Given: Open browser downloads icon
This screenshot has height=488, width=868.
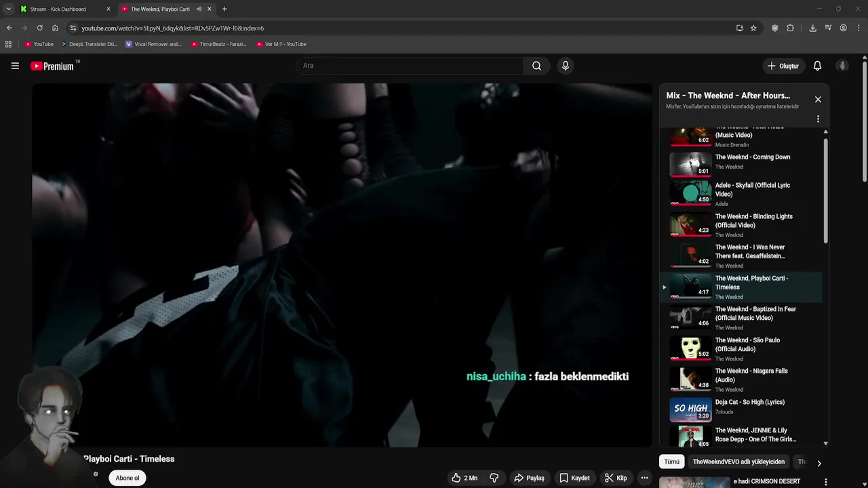Looking at the screenshot, I should click(x=812, y=28).
